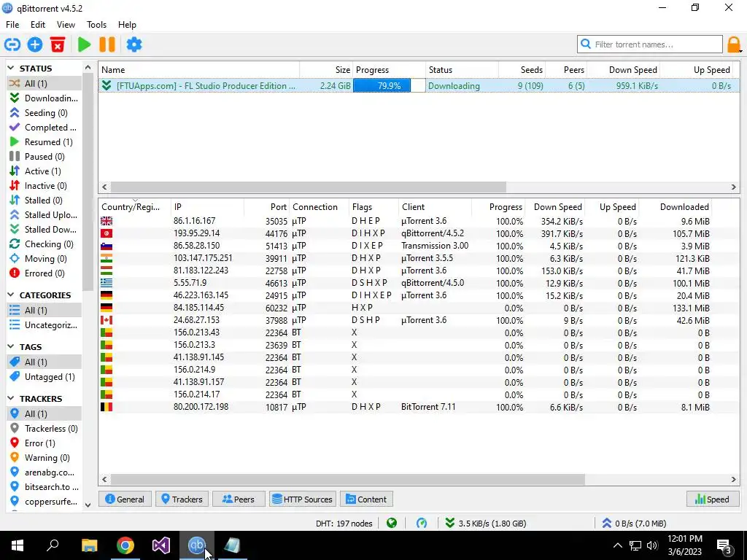Open File Explorer from the taskbar

click(x=89, y=545)
